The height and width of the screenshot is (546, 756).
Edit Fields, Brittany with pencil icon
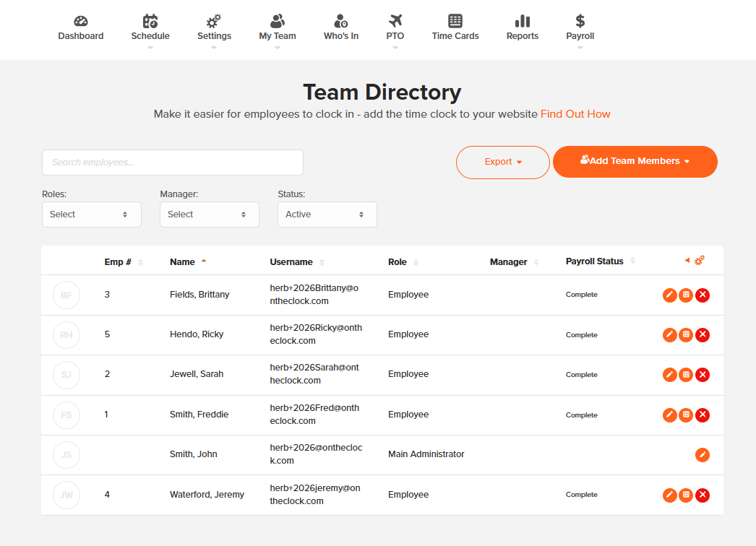(x=670, y=295)
